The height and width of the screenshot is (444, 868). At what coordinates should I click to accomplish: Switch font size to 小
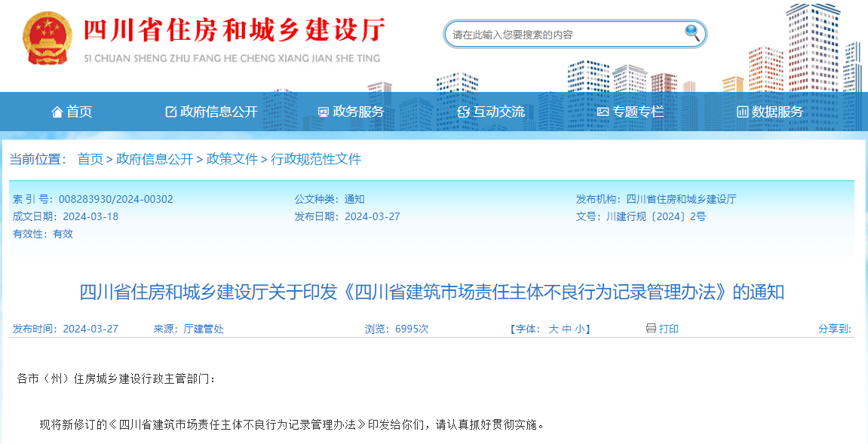click(x=581, y=329)
